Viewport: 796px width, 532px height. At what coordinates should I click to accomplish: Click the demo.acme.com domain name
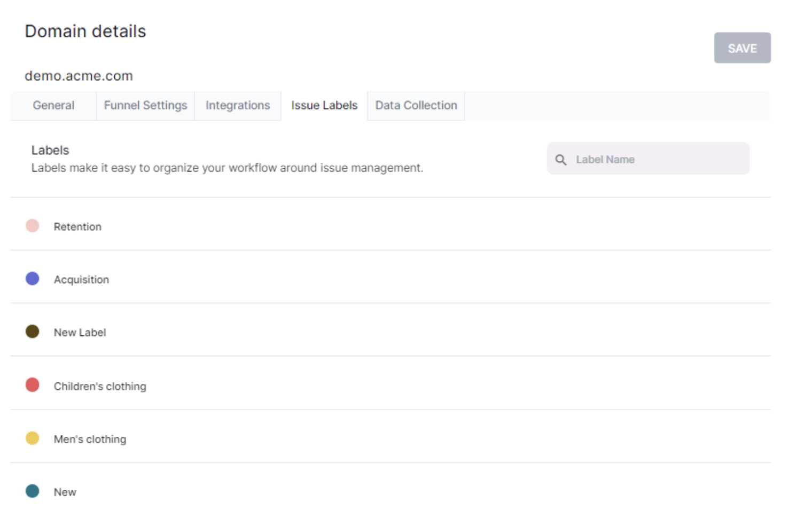[79, 76]
